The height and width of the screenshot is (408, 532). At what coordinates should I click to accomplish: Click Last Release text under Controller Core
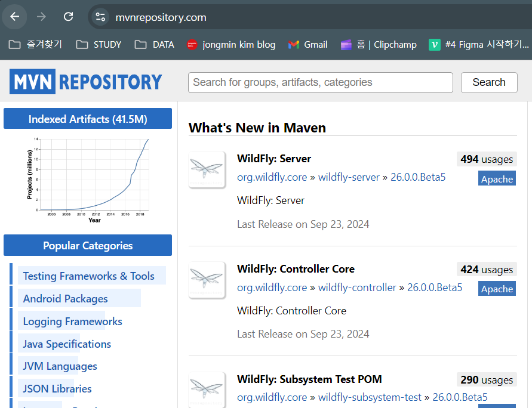303,334
